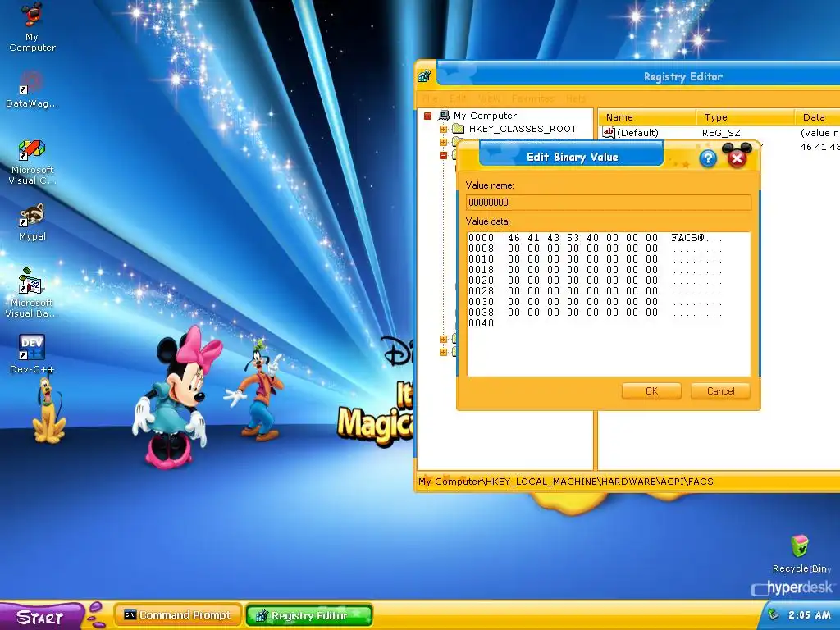The width and height of the screenshot is (840, 630).
Task: Open the Recycle Bin icon
Action: click(801, 554)
